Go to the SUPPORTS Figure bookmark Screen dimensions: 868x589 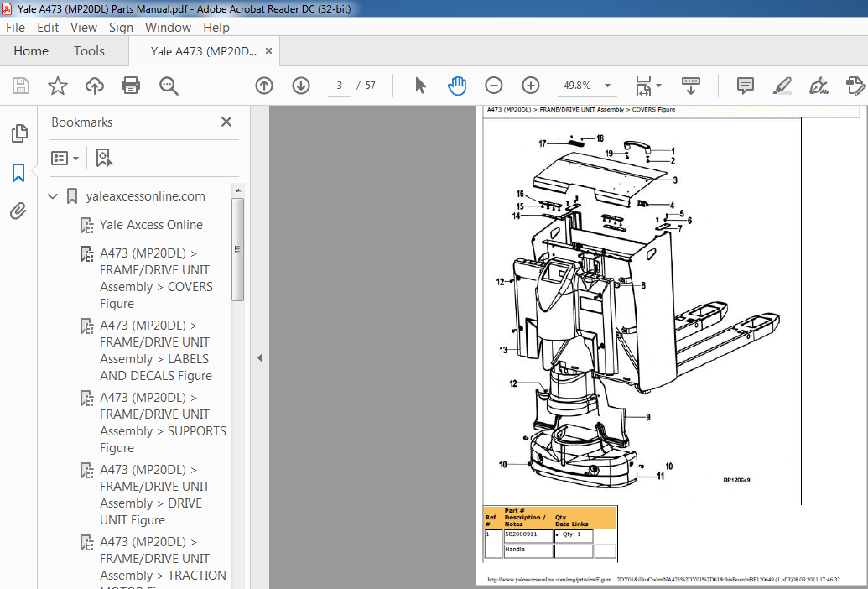(x=163, y=422)
